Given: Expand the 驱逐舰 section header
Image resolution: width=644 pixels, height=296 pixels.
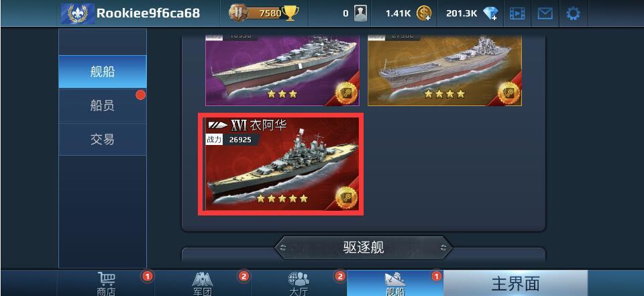Looking at the screenshot, I should 364,248.
